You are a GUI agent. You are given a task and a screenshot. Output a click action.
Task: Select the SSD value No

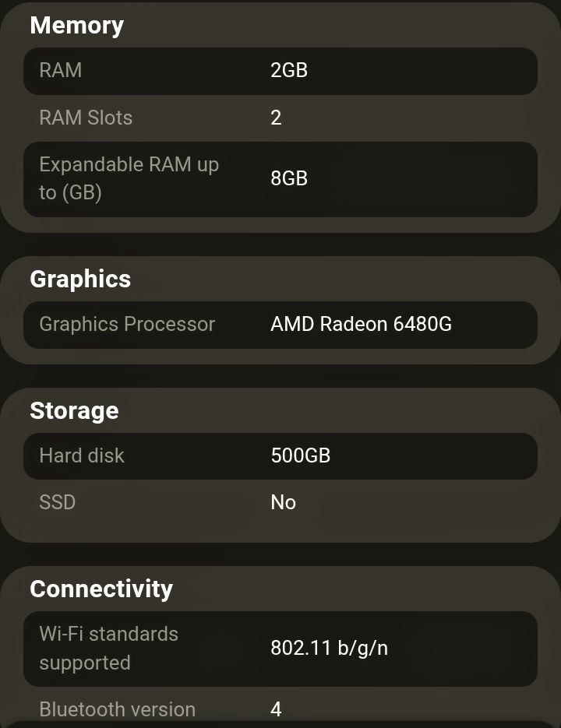click(x=284, y=502)
